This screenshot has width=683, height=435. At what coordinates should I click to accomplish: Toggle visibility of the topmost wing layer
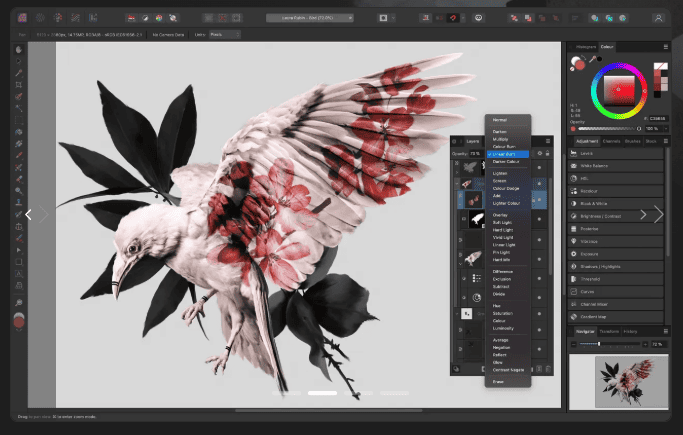click(x=539, y=168)
